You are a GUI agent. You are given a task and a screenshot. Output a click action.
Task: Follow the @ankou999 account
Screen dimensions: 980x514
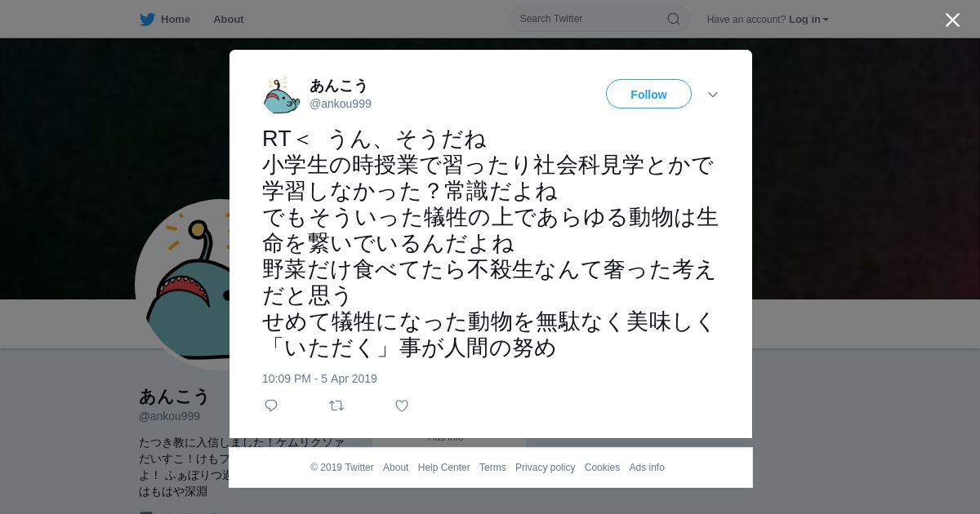point(648,94)
